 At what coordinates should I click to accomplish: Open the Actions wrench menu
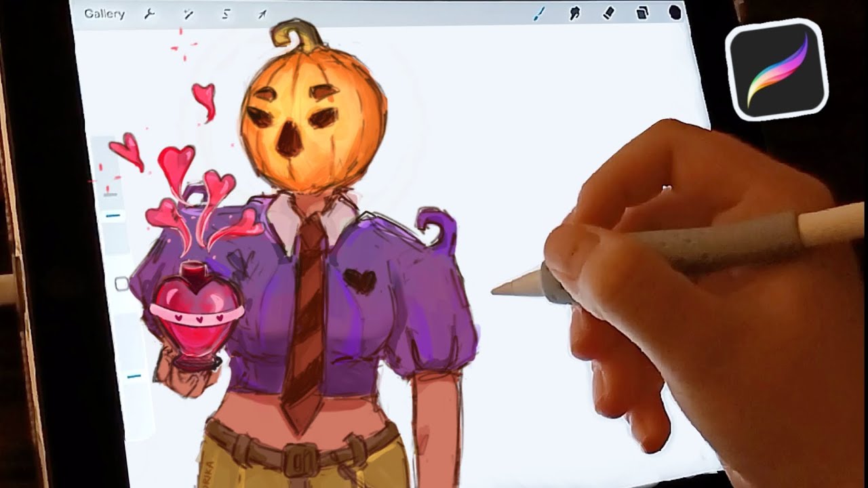pos(150,14)
